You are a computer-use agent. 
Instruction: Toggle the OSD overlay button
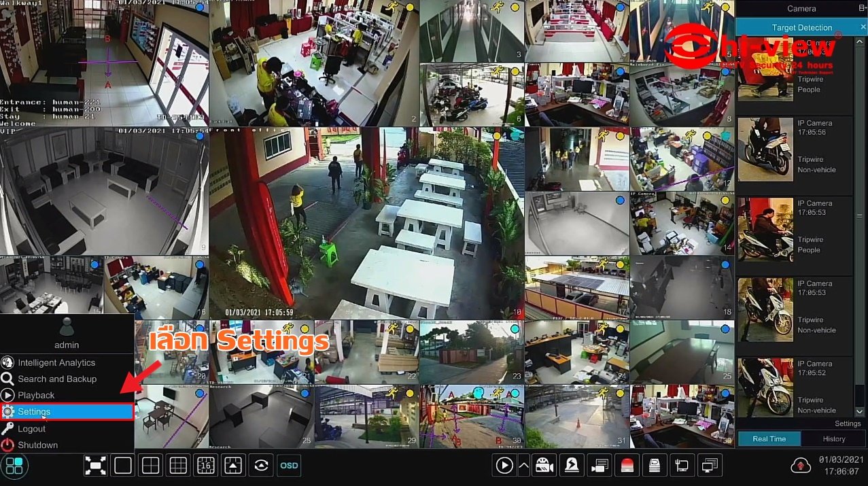(x=288, y=465)
